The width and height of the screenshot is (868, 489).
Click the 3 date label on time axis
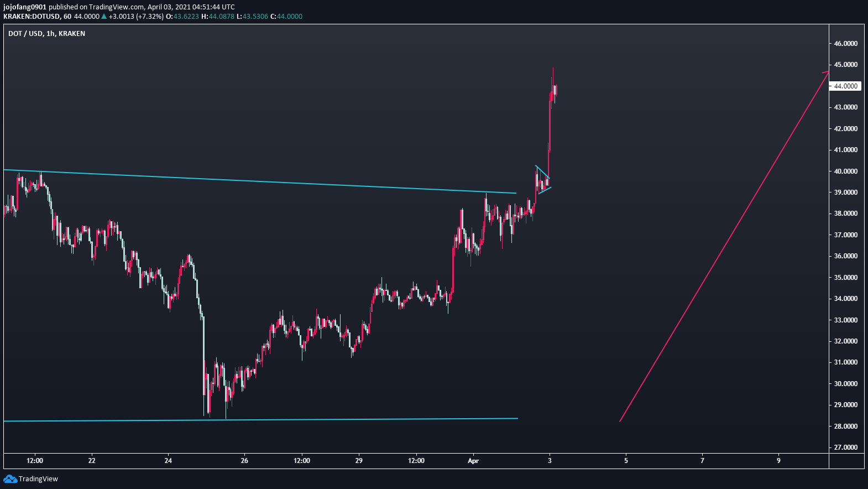tap(550, 461)
